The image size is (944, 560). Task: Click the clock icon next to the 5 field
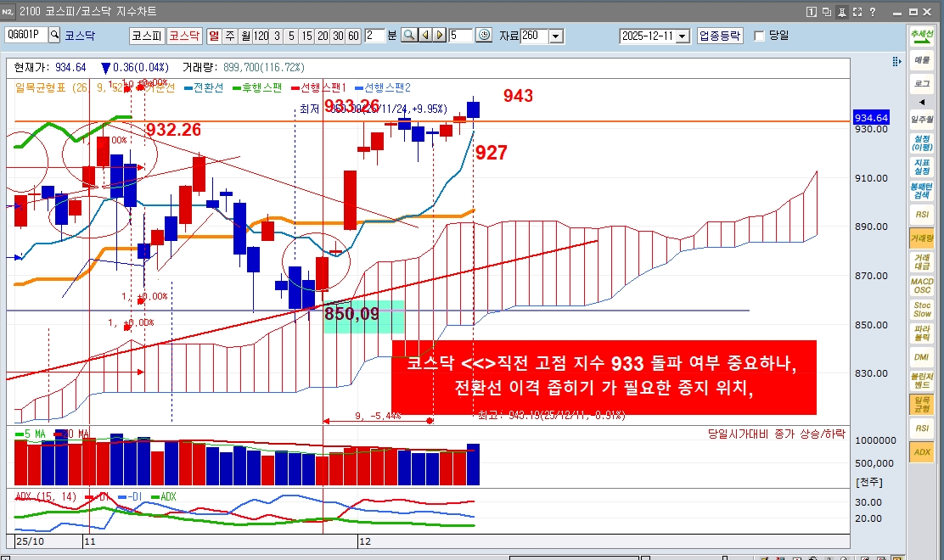click(484, 36)
